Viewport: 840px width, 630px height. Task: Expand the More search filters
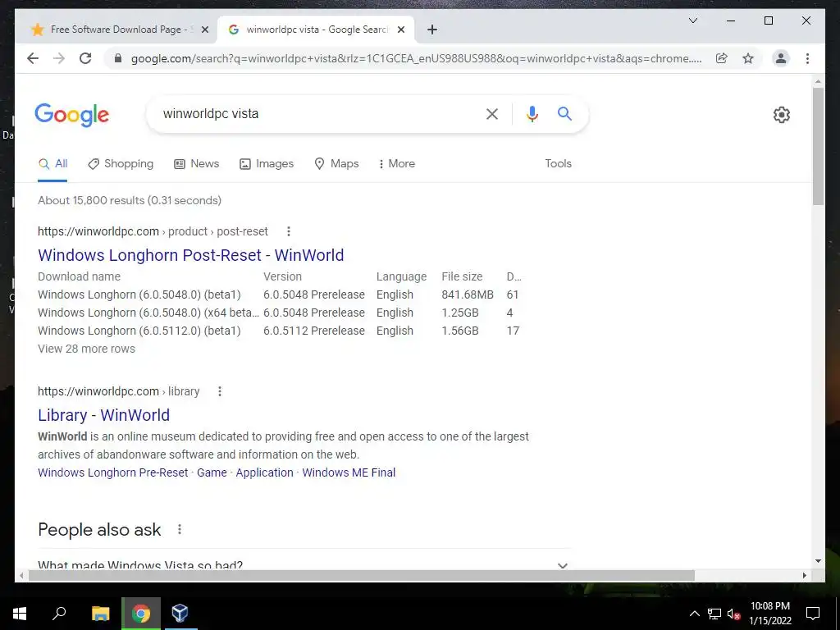pyautogui.click(x=396, y=163)
